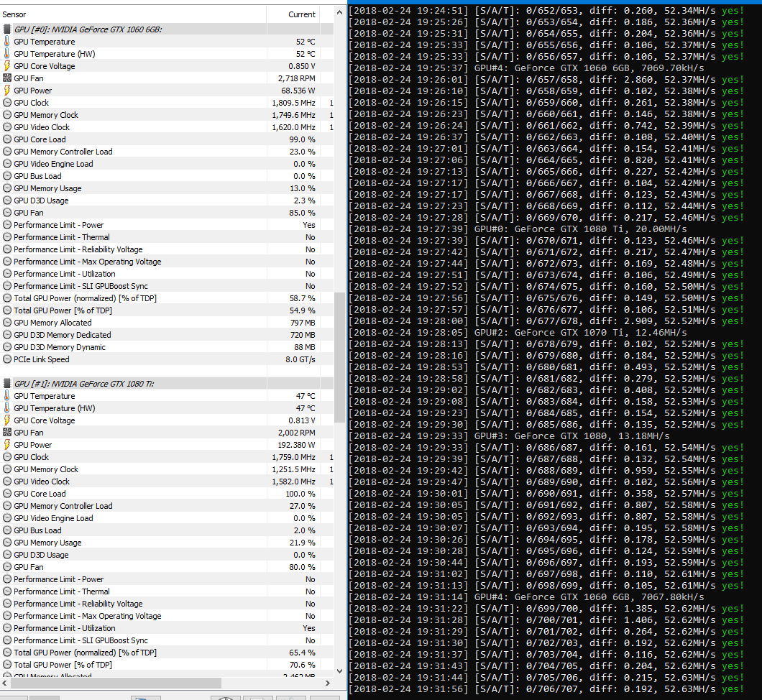
Task: Click the 'GPU D3D Usage' label on the 2.3 % row
Action: (x=41, y=201)
